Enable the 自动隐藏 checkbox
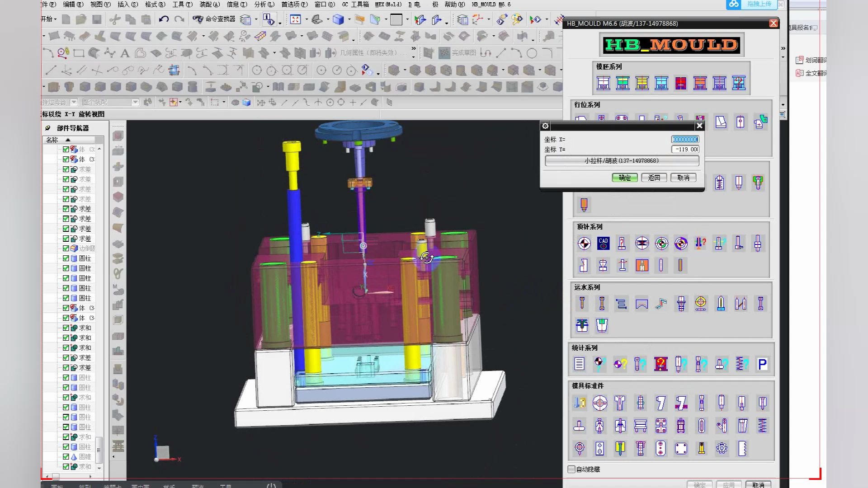Viewport: 868px width, 488px height. click(x=572, y=469)
